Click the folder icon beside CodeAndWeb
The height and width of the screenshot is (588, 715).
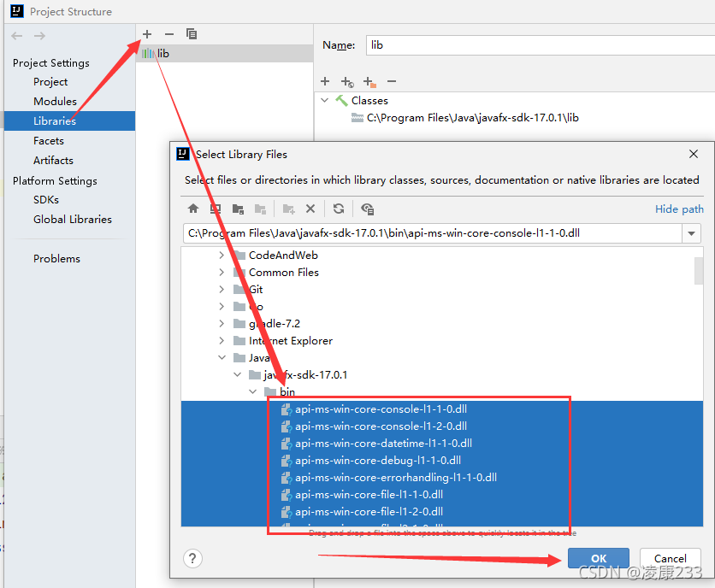point(239,256)
